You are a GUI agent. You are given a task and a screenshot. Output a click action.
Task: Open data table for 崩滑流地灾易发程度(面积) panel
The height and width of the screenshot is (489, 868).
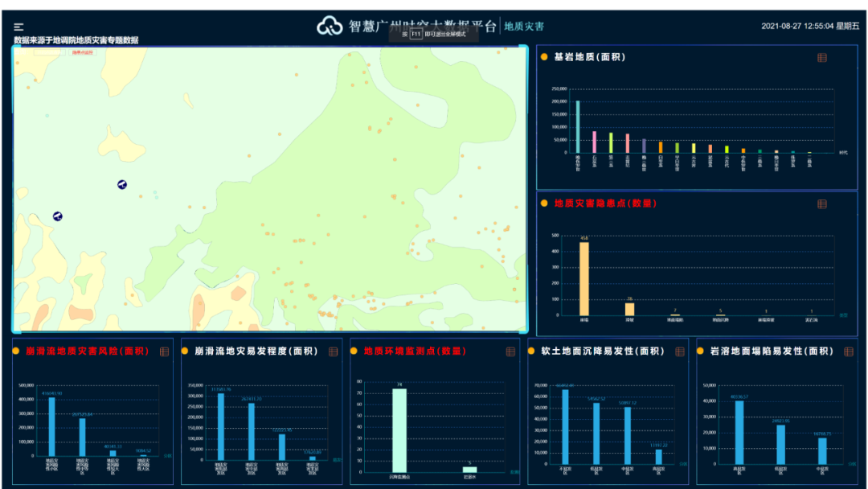coord(334,351)
